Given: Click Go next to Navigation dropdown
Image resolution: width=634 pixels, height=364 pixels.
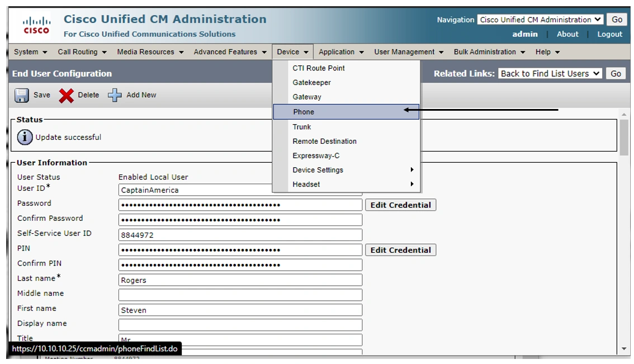Looking at the screenshot, I should (617, 20).
